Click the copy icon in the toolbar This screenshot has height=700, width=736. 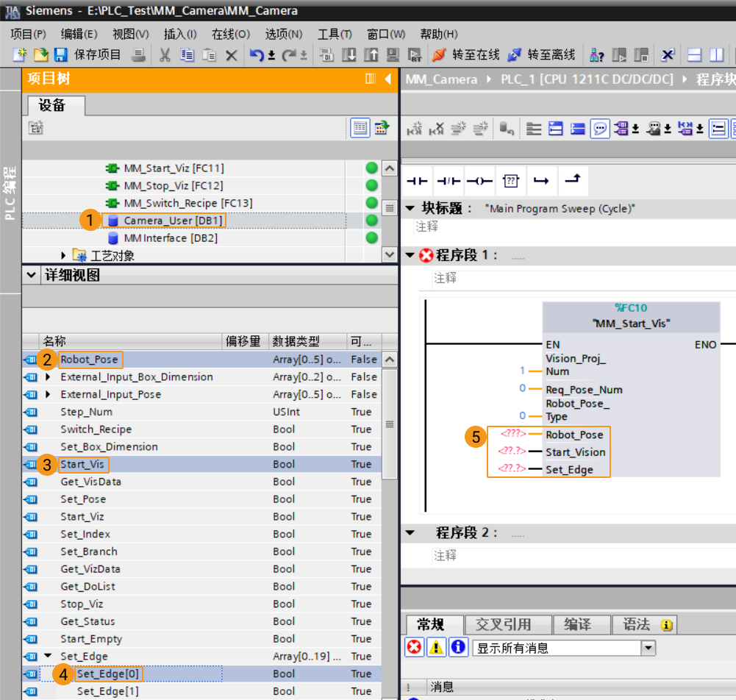(187, 55)
